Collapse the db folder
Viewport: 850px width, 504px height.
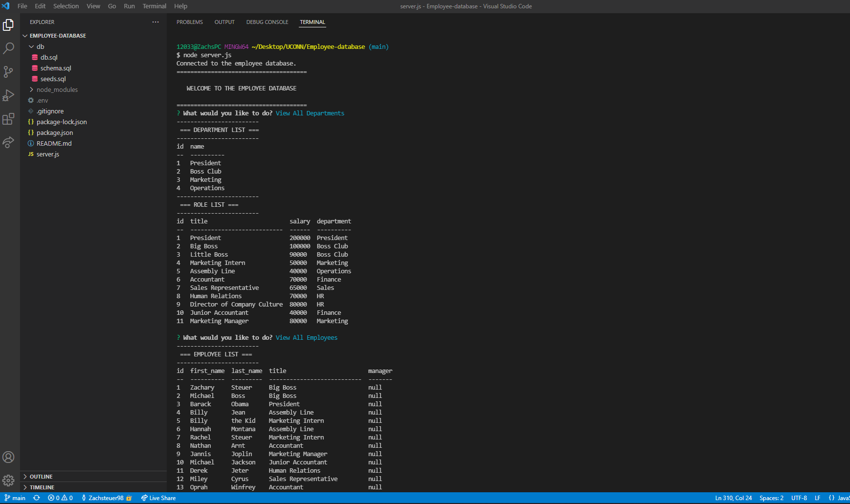40,46
